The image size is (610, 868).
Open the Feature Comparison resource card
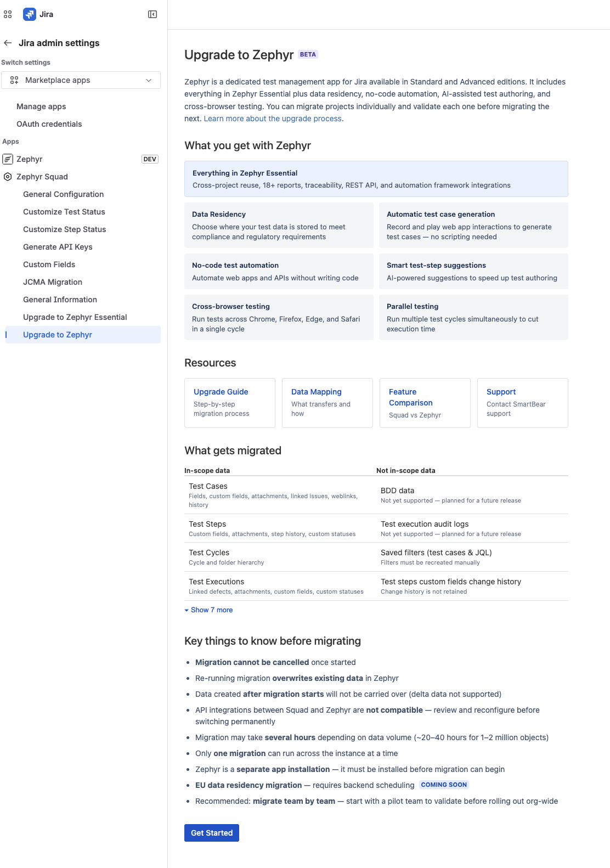pos(425,403)
